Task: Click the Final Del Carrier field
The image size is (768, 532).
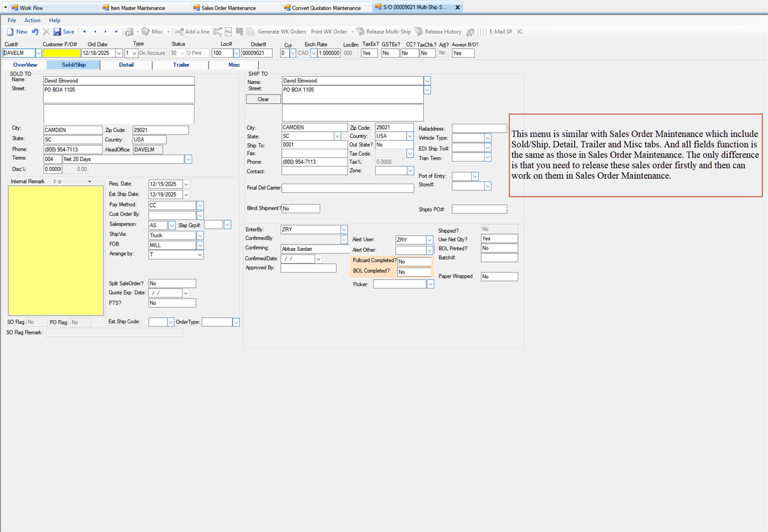Action: (x=347, y=188)
